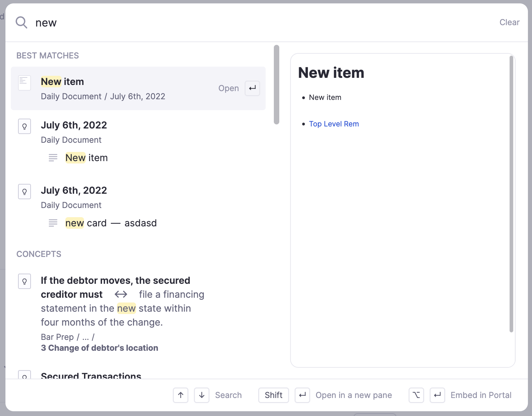Click 'New item' preview title

point(331,73)
